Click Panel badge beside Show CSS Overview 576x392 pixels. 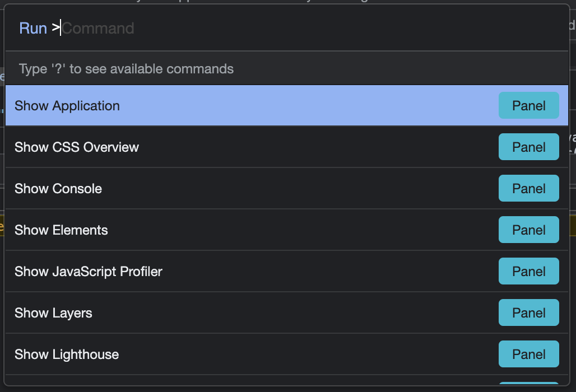pyautogui.click(x=528, y=147)
